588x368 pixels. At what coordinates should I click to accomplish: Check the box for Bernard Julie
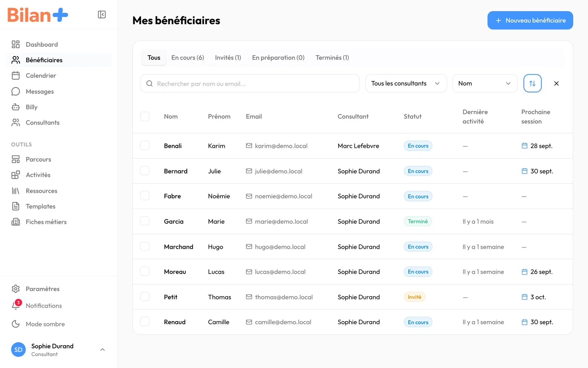[145, 171]
